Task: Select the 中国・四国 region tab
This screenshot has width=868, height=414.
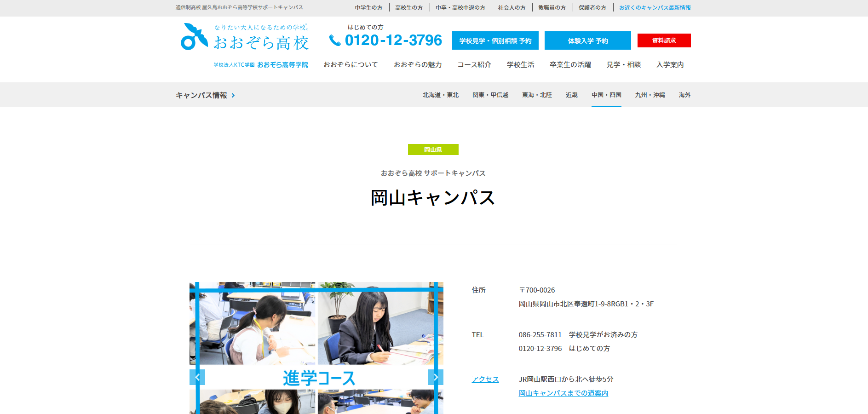Action: click(606, 95)
